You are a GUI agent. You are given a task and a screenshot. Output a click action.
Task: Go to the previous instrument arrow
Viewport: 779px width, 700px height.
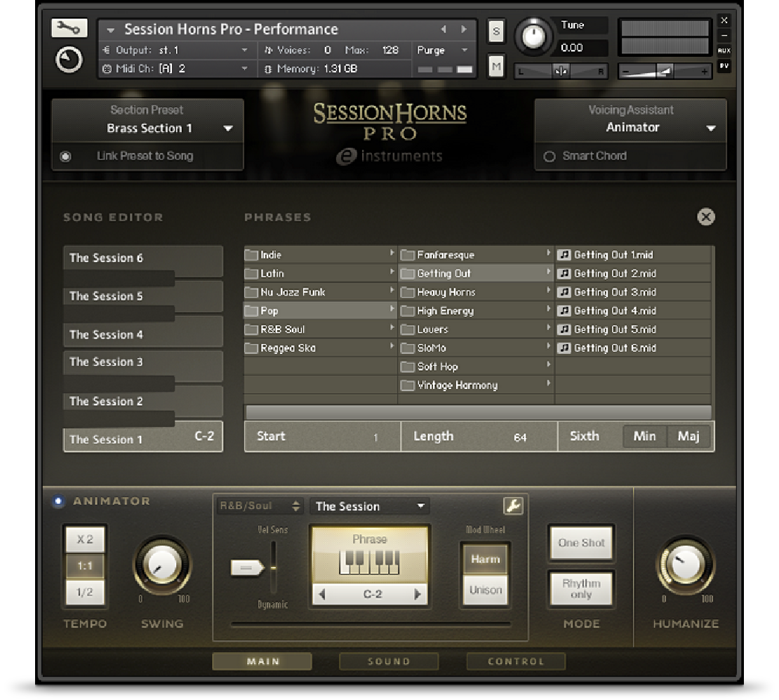pyautogui.click(x=444, y=29)
